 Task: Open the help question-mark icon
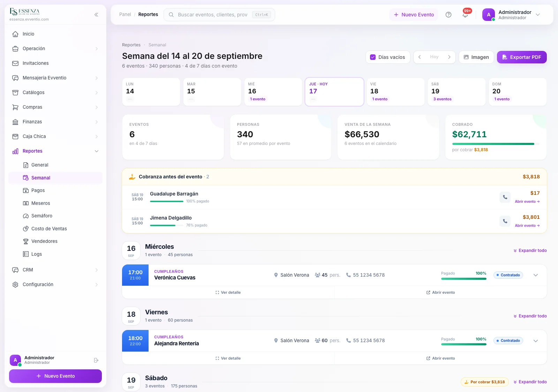pyautogui.click(x=448, y=15)
